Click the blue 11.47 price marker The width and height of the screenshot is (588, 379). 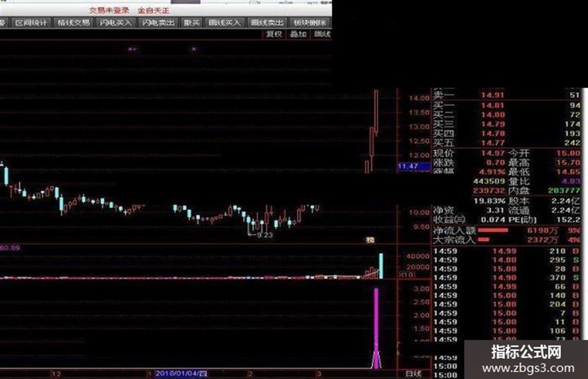pyautogui.click(x=414, y=166)
